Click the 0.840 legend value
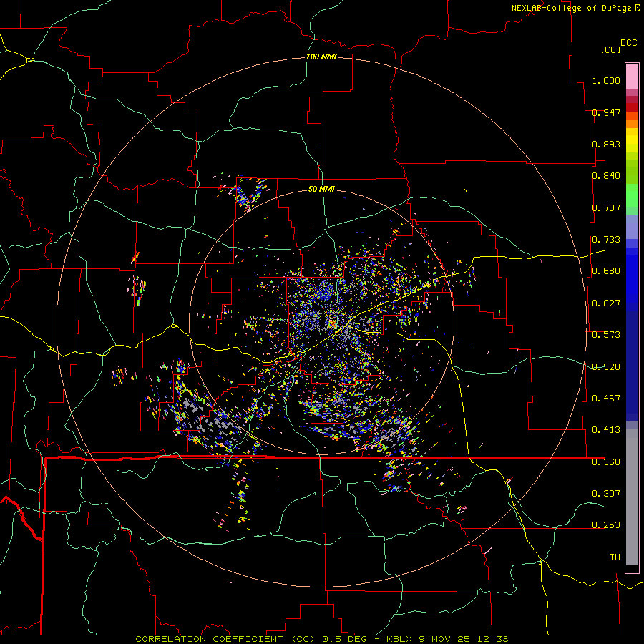This screenshot has height=644, width=644. tap(606, 176)
